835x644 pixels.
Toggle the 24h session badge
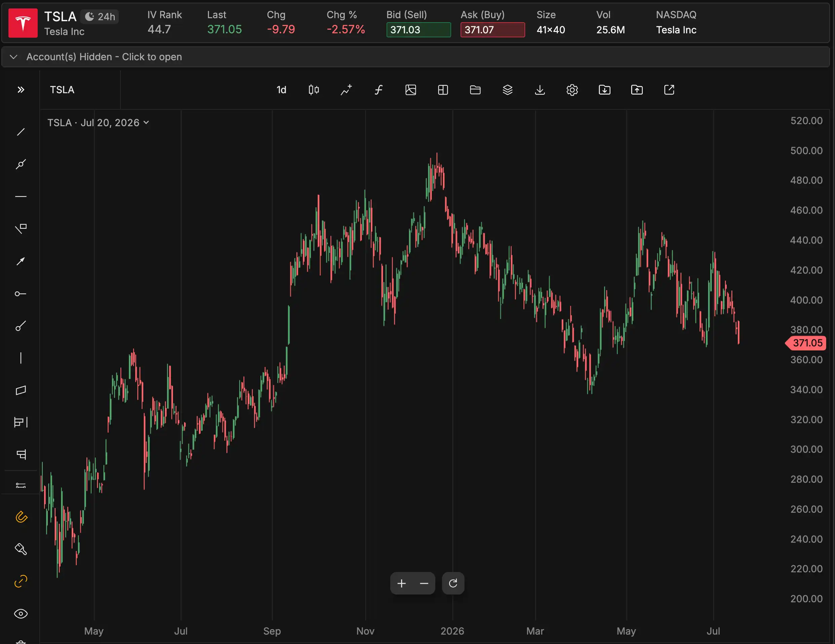pyautogui.click(x=100, y=16)
